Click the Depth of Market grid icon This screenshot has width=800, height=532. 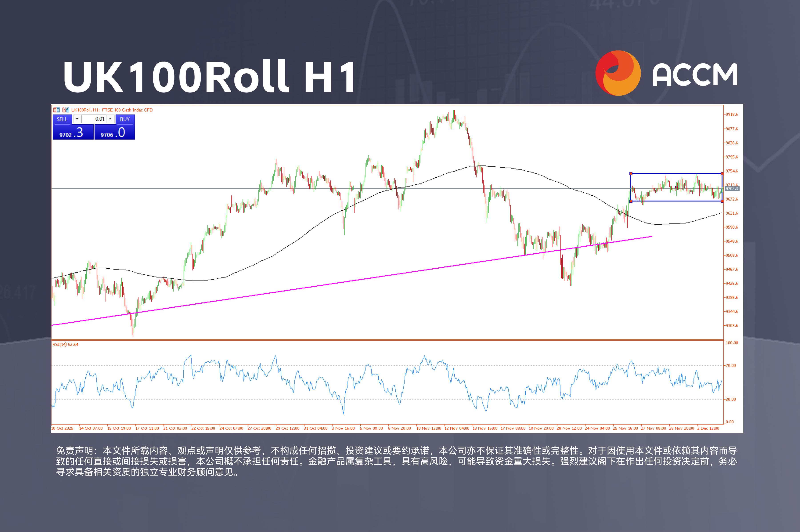[56, 110]
